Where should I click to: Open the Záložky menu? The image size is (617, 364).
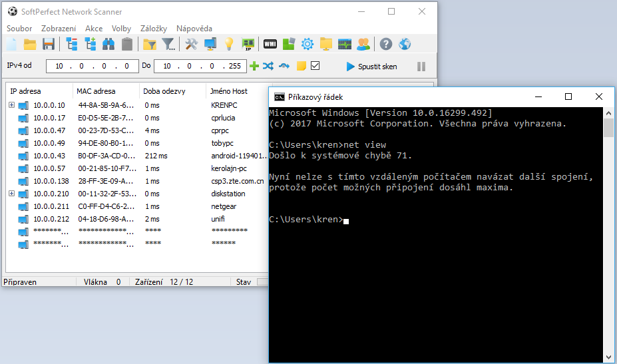[x=154, y=29]
